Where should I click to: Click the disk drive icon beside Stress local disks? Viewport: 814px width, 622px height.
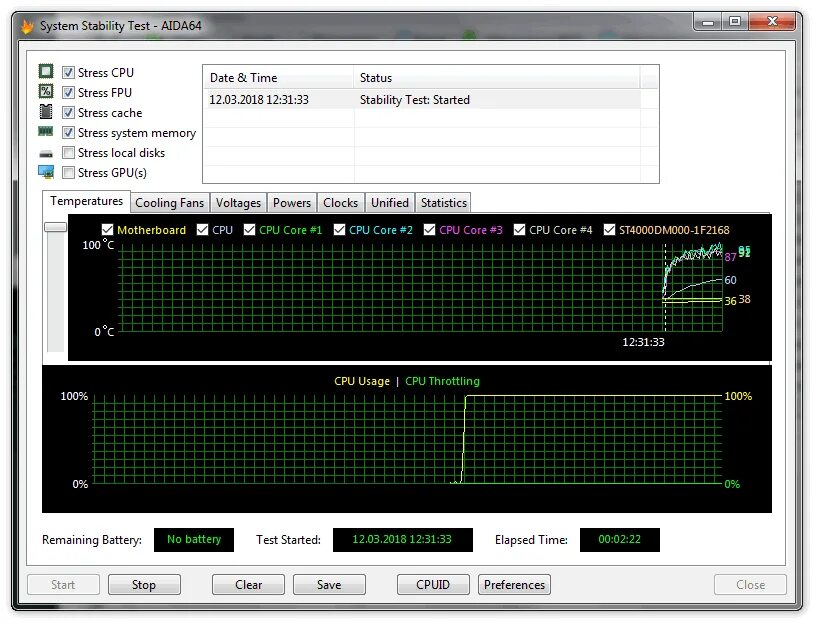46,154
